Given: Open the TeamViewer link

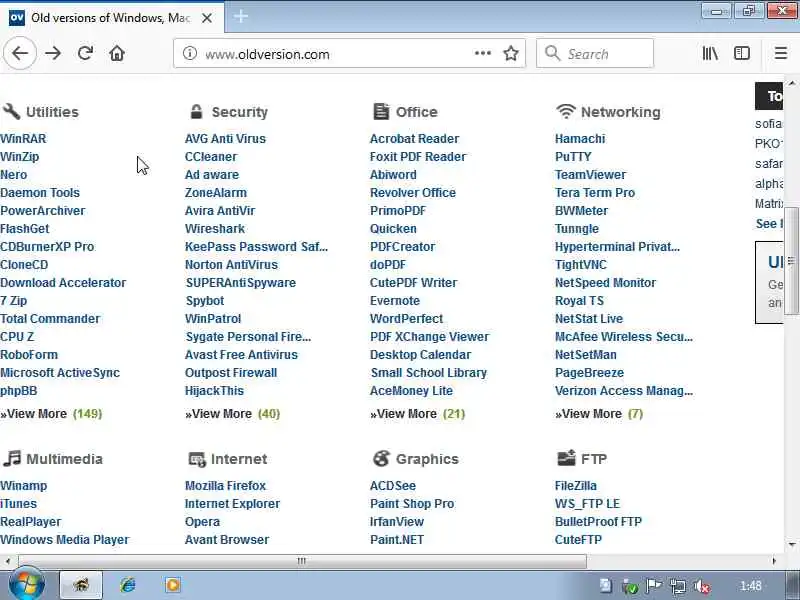Looking at the screenshot, I should tap(590, 174).
